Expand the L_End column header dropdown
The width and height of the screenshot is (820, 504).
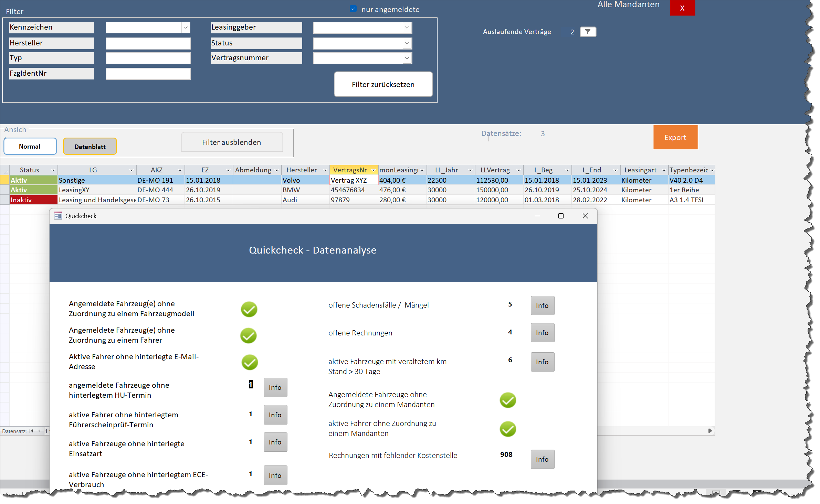pos(616,170)
